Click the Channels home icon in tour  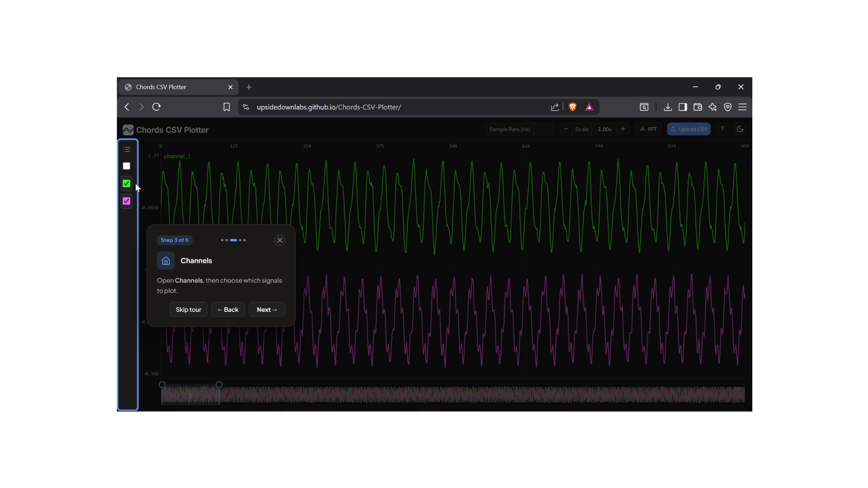point(166,261)
